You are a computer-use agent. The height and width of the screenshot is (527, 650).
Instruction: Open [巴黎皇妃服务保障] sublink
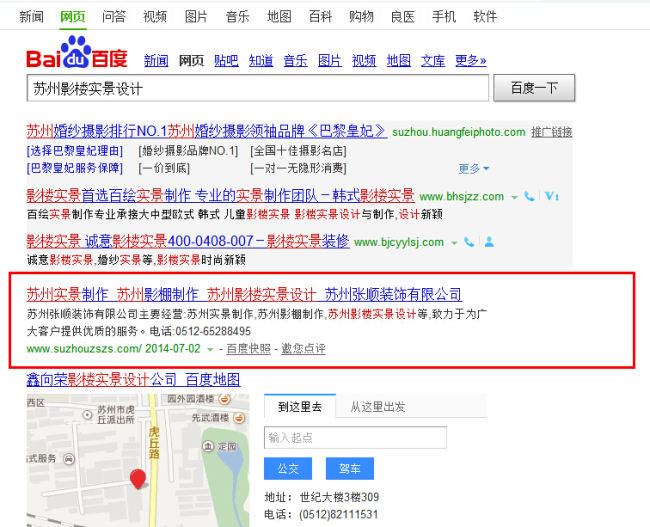click(x=75, y=168)
